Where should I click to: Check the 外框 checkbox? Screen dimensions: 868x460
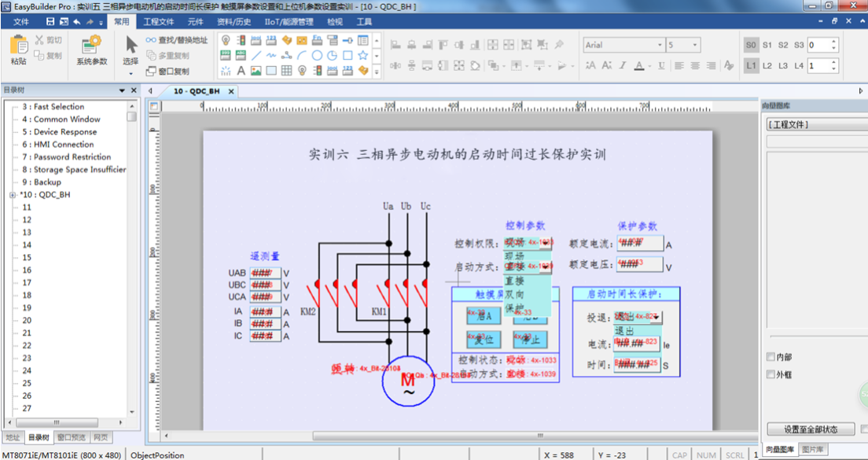pyautogui.click(x=771, y=375)
